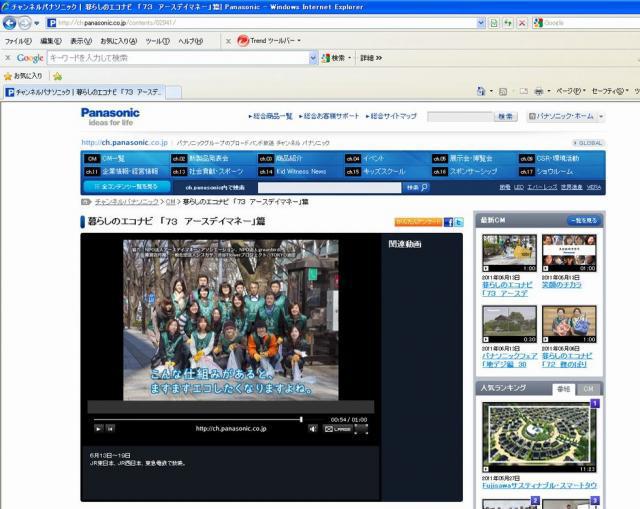This screenshot has width=640, height=509.
Task: Click the Twitter share icon
Action: tap(459, 222)
